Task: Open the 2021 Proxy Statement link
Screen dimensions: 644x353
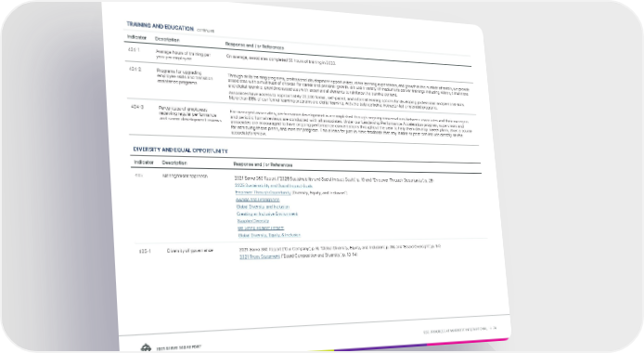Action: coord(260,256)
